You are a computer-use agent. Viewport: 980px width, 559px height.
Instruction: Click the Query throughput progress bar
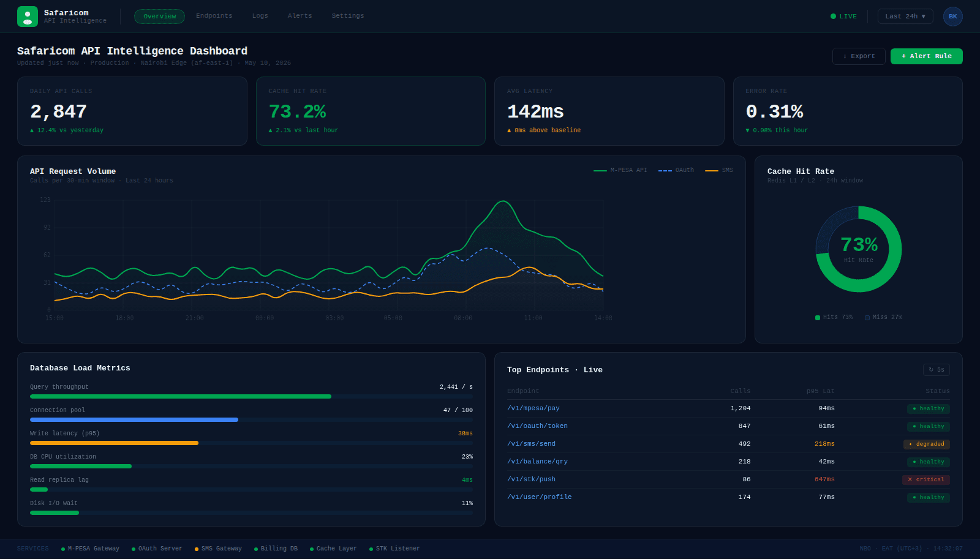pos(251,397)
